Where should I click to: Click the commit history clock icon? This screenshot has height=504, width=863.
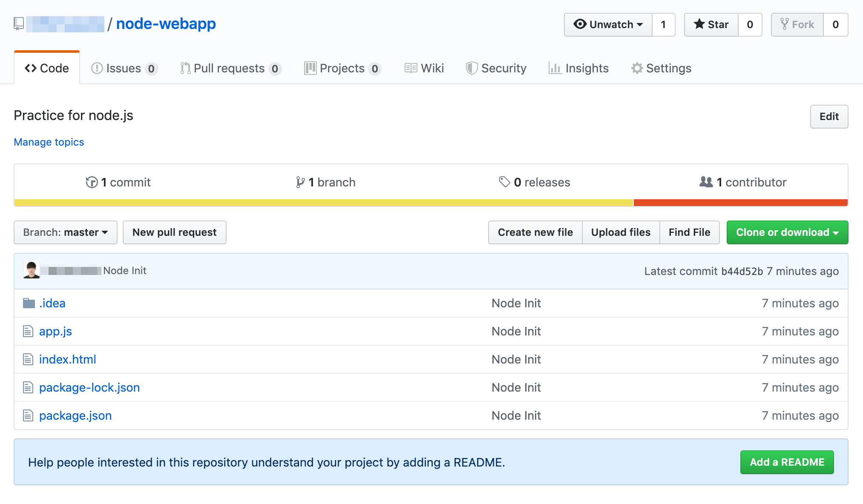point(92,182)
